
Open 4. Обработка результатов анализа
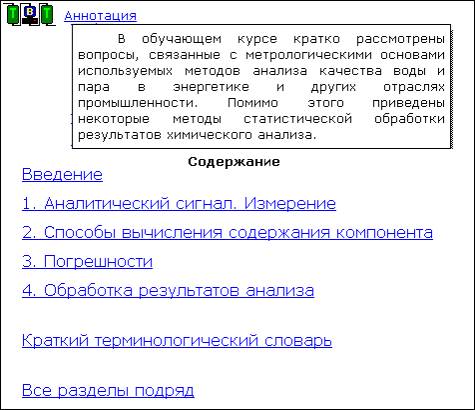(x=168, y=290)
